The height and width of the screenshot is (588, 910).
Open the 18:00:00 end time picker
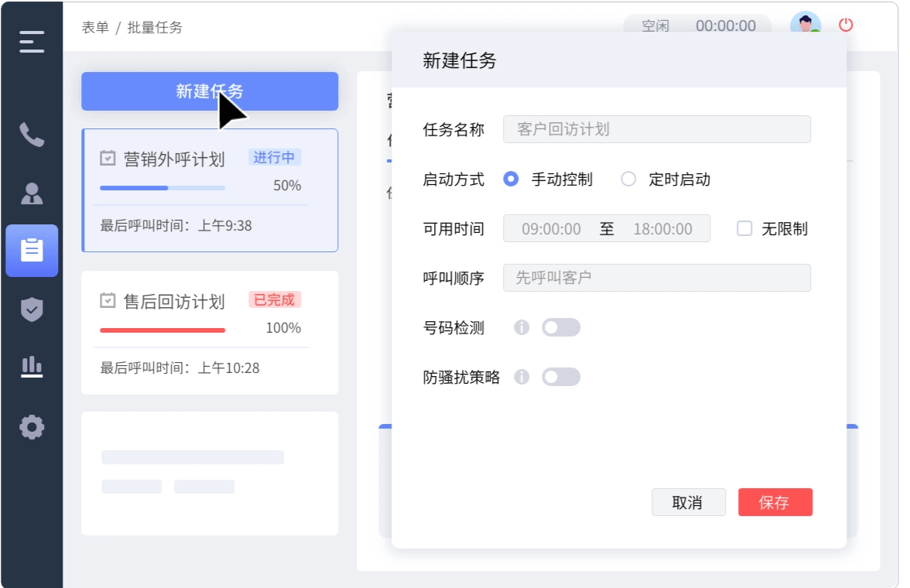(x=662, y=229)
